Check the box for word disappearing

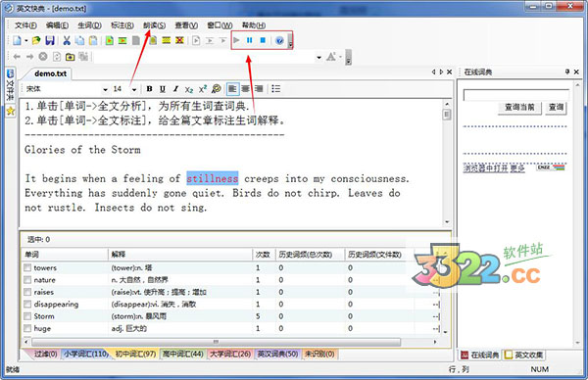coord(27,304)
